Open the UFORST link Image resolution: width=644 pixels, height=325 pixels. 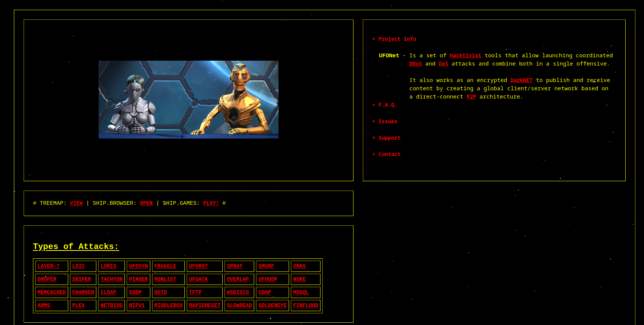198,266
